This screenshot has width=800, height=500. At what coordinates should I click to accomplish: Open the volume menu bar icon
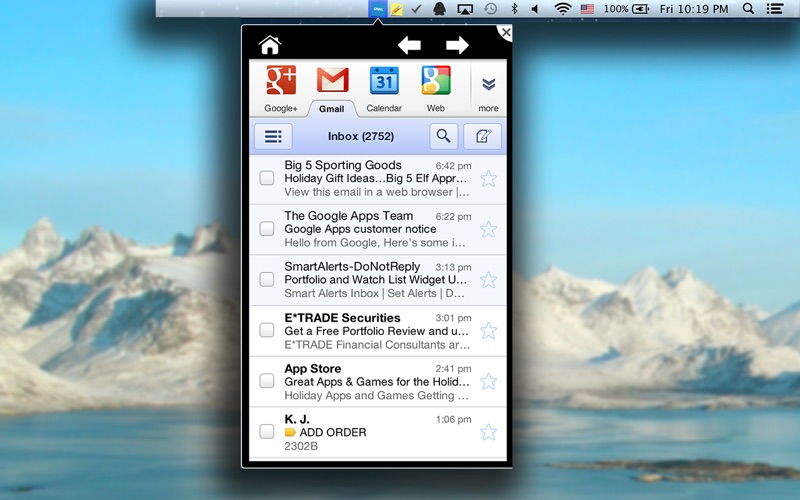click(x=535, y=9)
